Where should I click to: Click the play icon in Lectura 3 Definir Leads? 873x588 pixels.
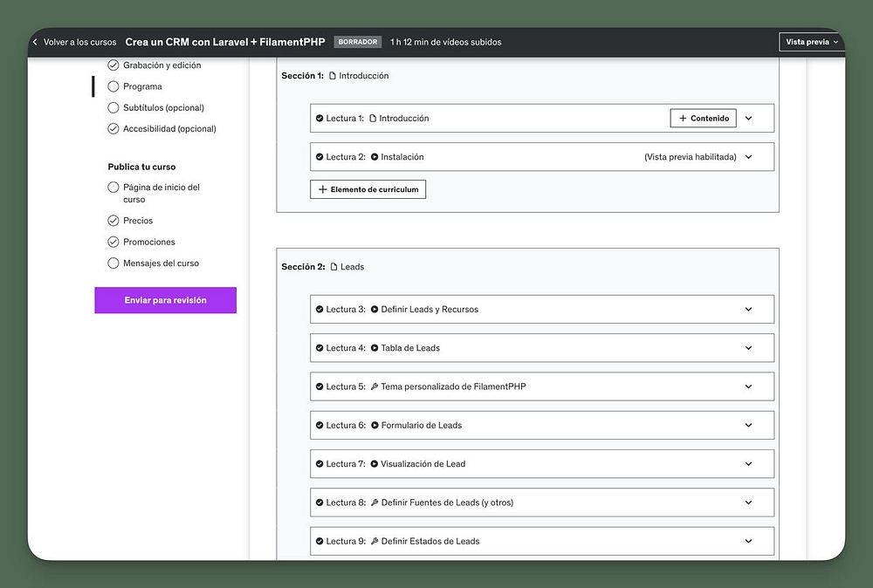tap(375, 310)
